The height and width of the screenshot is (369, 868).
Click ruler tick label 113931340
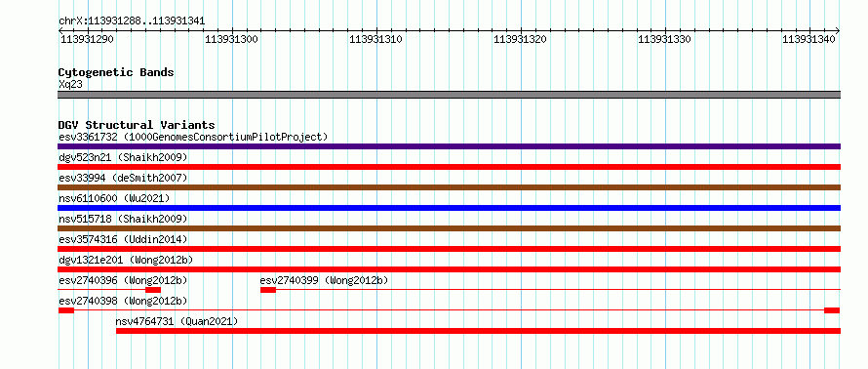[x=809, y=39]
